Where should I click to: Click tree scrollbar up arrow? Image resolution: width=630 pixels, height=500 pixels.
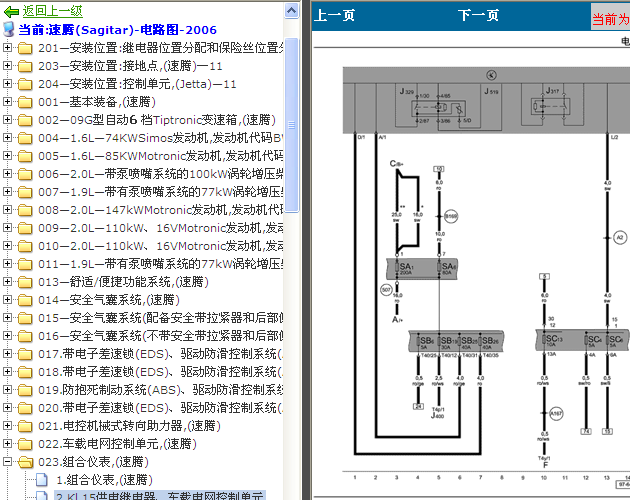click(291, 10)
